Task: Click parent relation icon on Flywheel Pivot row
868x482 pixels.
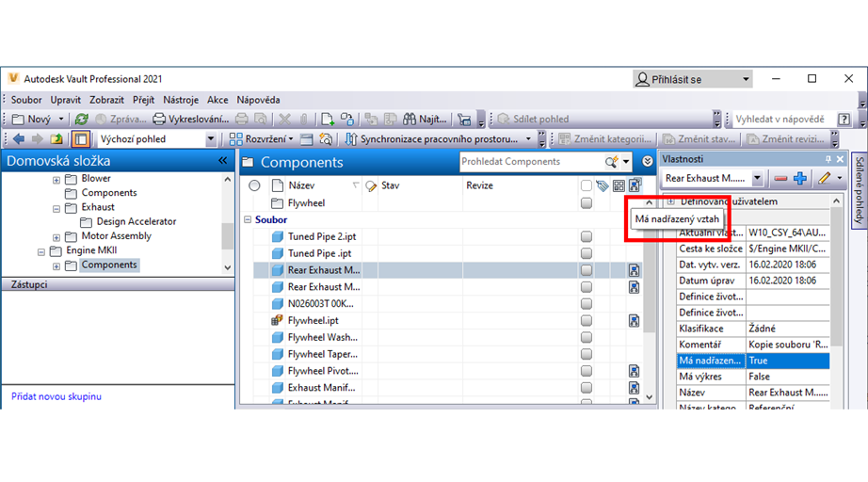Action: pos(634,371)
